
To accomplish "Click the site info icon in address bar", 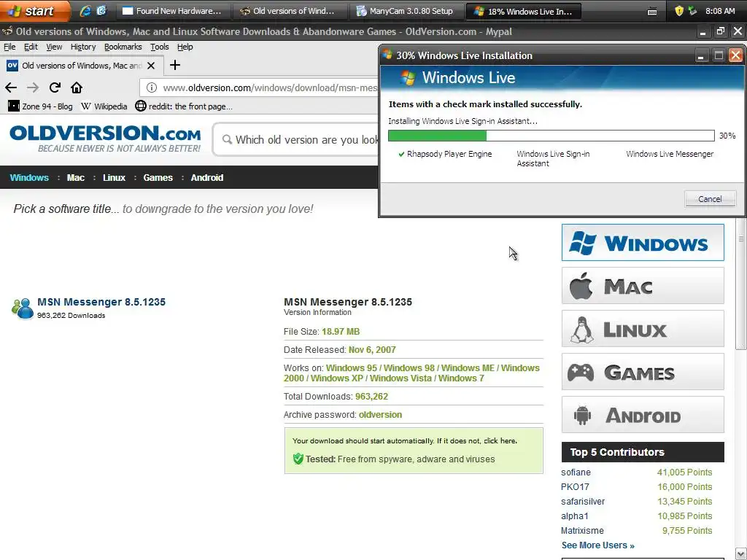I will click(x=152, y=87).
